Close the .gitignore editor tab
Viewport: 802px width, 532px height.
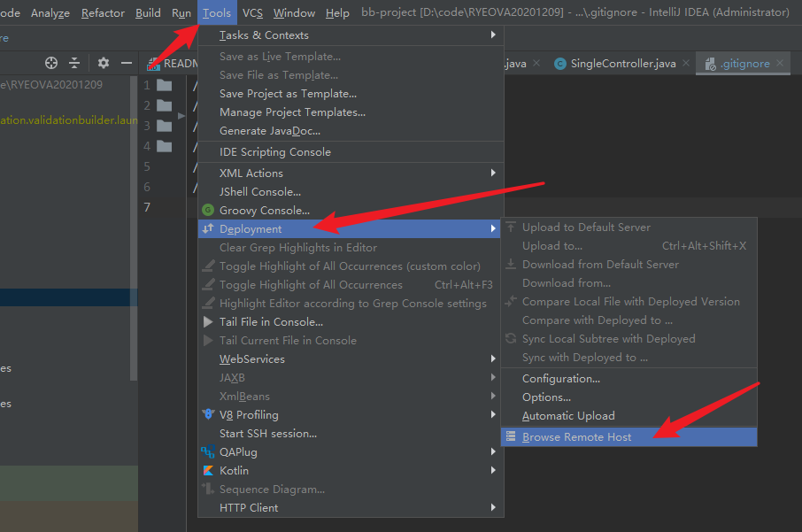click(780, 63)
